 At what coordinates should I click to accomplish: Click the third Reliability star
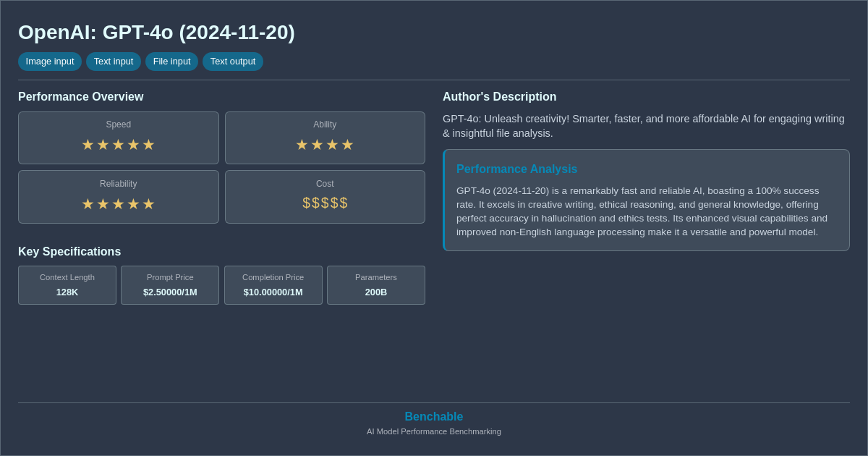click(118, 204)
